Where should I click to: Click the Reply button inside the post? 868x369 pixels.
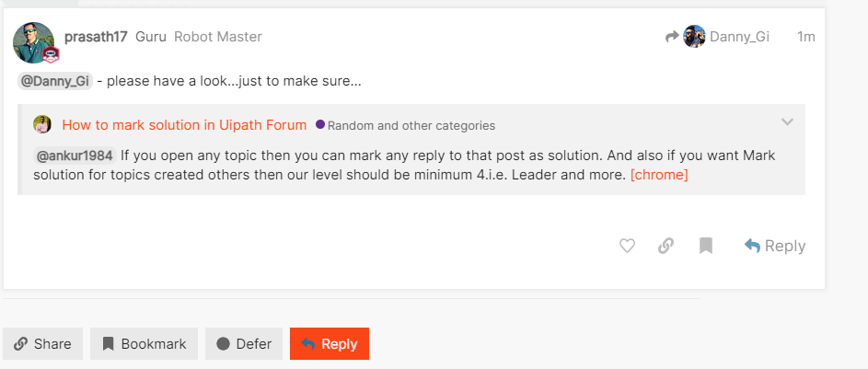click(x=775, y=246)
